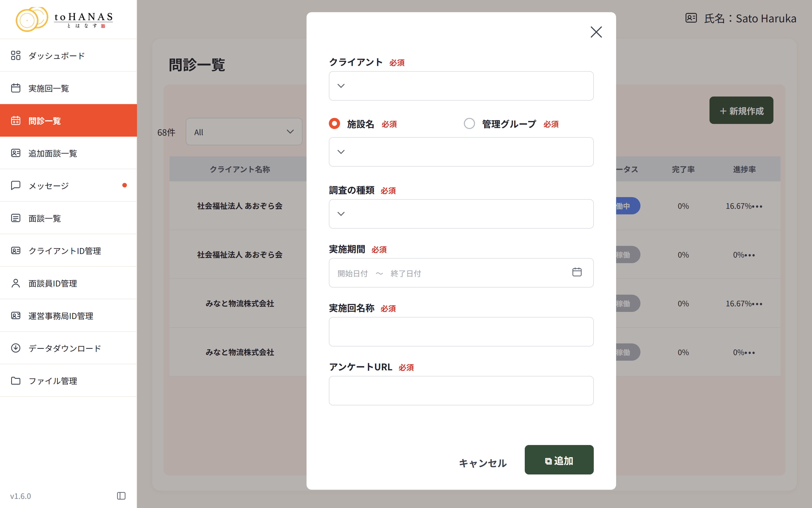This screenshot has height=508, width=812.
Task: Open ダッシュボード menu item
Action: click(69, 55)
